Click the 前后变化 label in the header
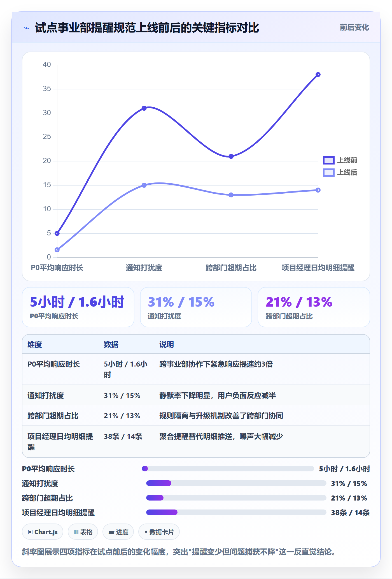 [354, 27]
